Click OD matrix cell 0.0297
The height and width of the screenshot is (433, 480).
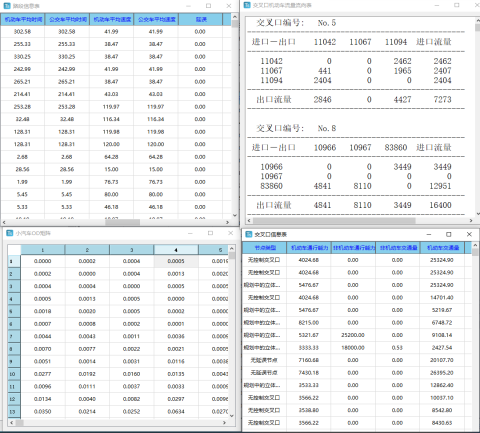[176, 399]
